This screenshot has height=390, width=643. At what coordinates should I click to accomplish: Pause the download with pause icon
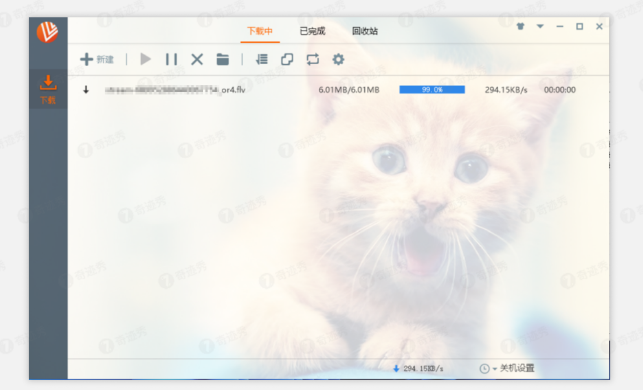tap(171, 59)
